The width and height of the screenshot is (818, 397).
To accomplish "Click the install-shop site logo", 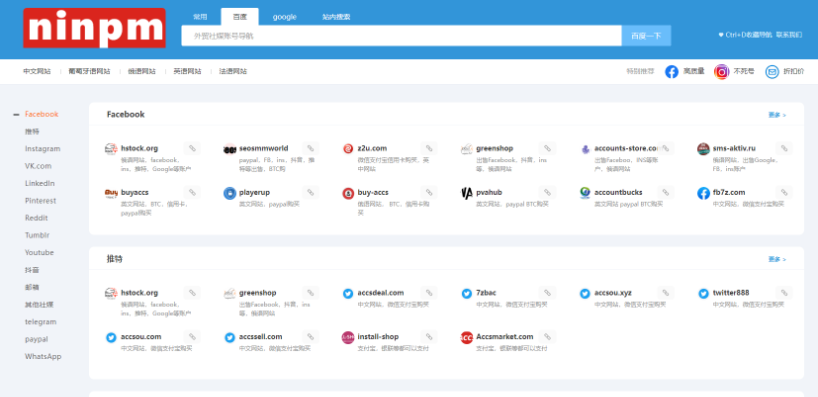I will [348, 338].
